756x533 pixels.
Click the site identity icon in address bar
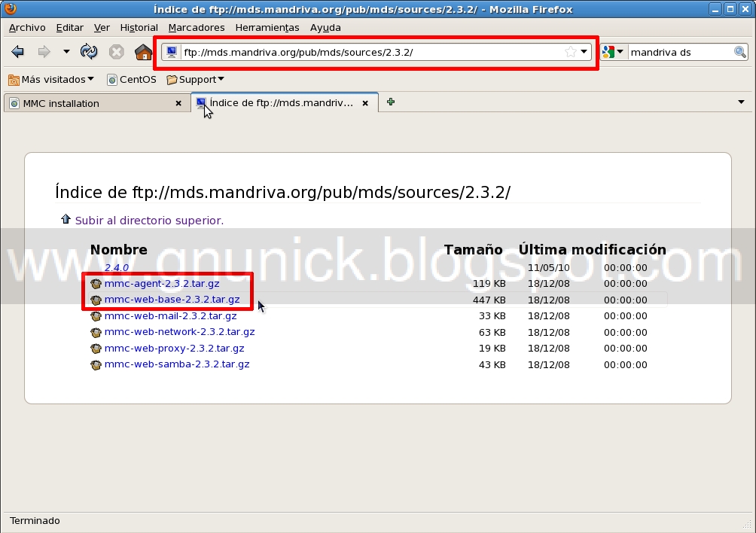pos(172,52)
